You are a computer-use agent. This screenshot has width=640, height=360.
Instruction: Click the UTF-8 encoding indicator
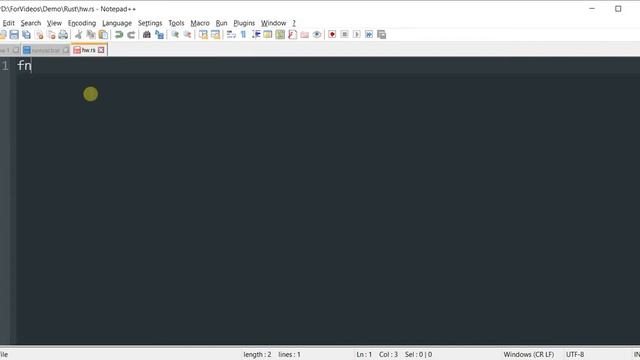point(575,355)
